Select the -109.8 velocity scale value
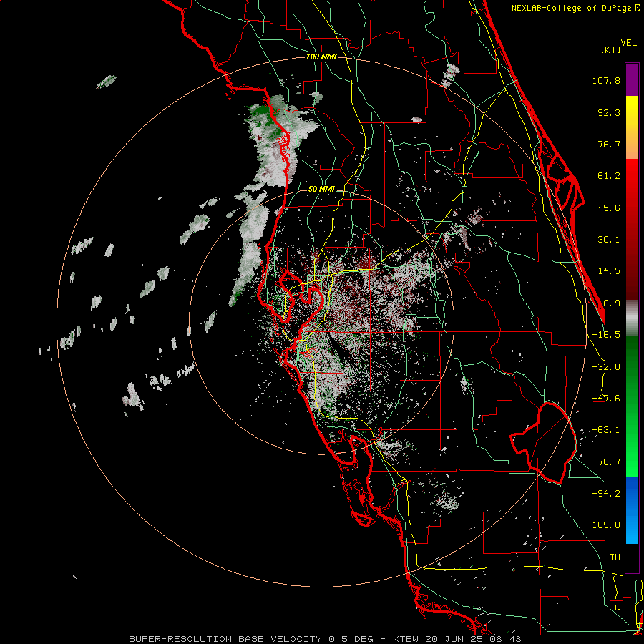 pyautogui.click(x=603, y=525)
